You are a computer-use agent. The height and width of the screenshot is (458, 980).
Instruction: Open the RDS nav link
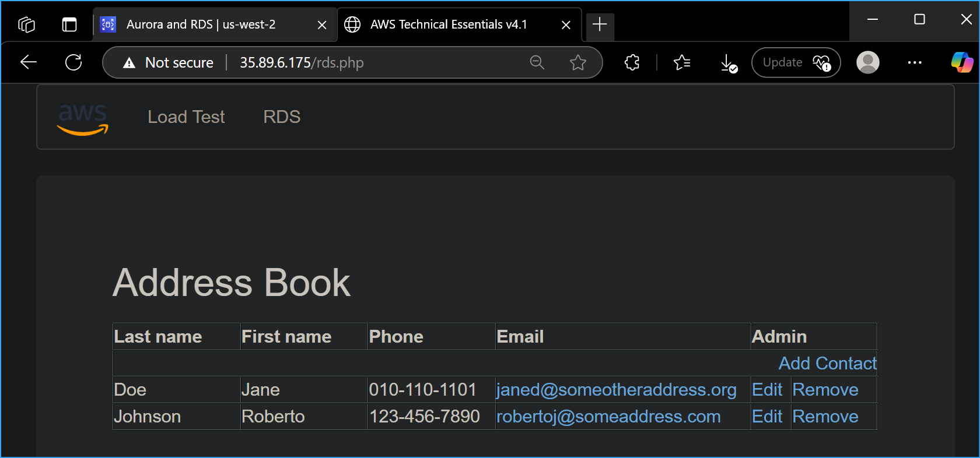(x=282, y=117)
